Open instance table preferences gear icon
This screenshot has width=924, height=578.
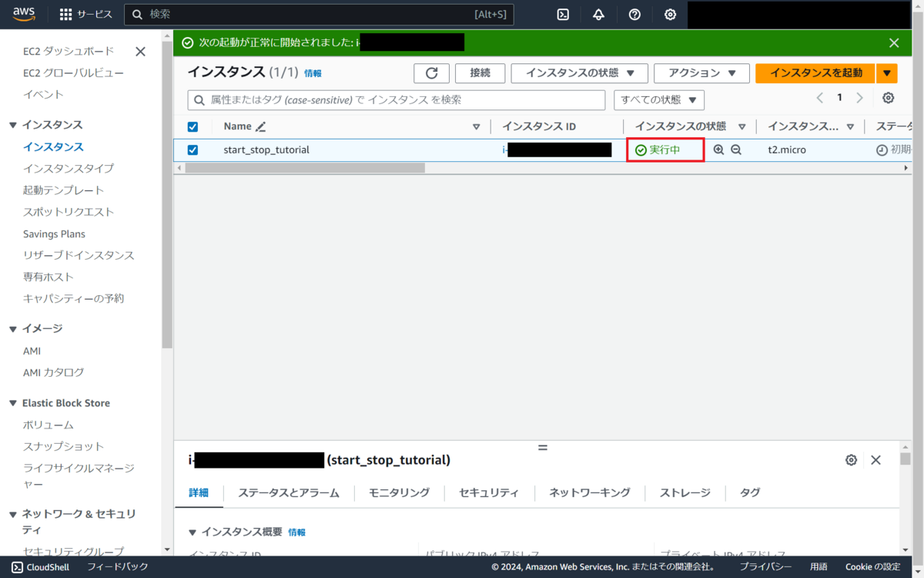pyautogui.click(x=888, y=98)
